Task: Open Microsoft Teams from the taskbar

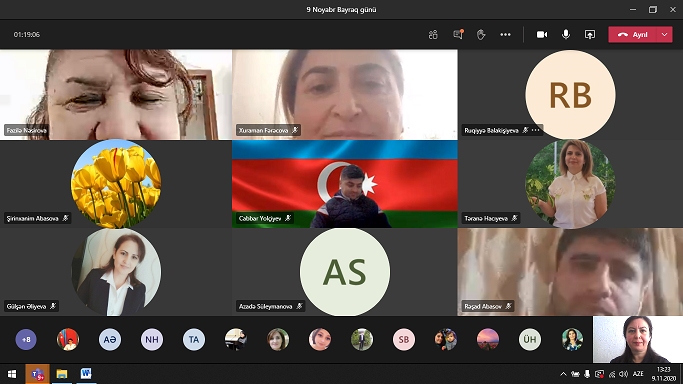Action: coord(37,374)
